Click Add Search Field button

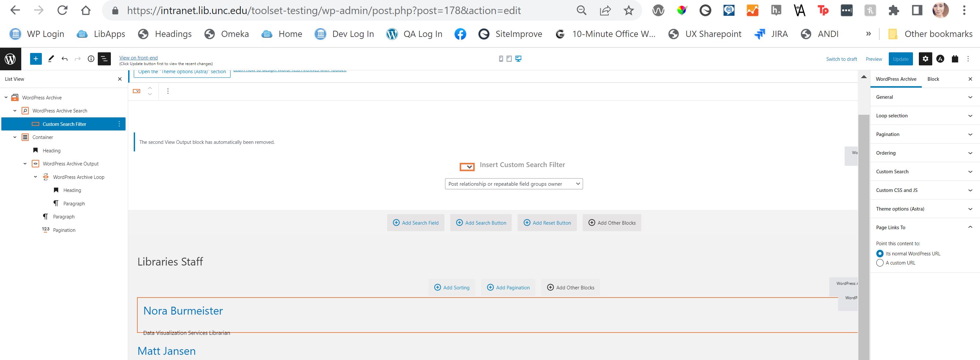pos(415,223)
